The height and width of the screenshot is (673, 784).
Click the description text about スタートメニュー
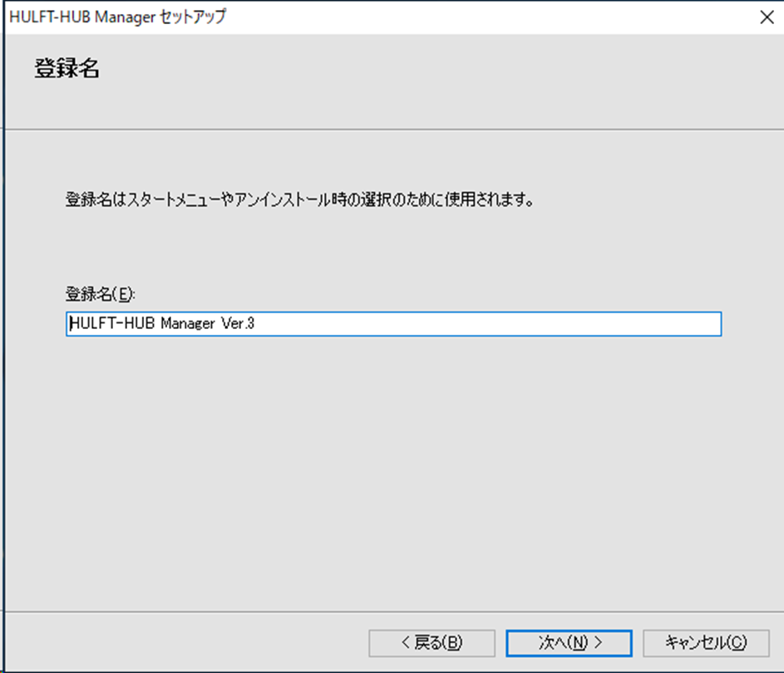[299, 200]
